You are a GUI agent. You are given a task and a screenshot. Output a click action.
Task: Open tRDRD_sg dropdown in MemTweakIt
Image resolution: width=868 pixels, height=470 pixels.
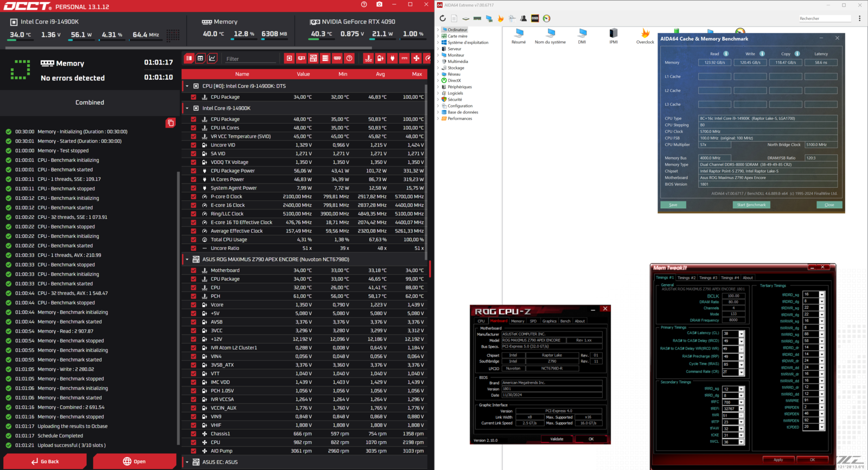822,294
